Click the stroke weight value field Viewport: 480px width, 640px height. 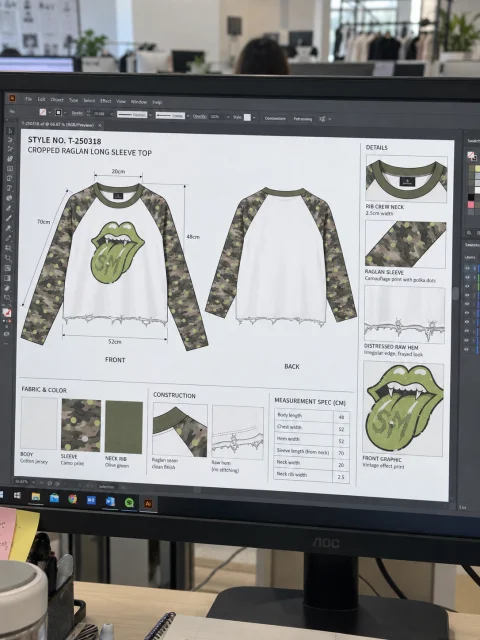[100, 114]
